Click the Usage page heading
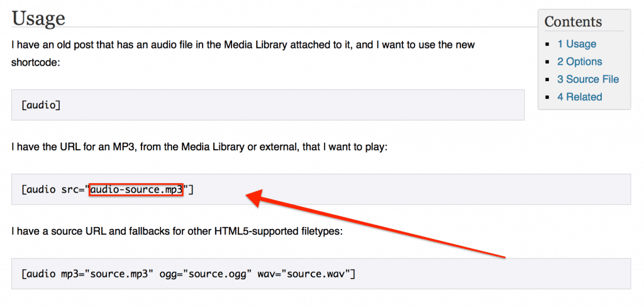The height and width of the screenshot is (307, 644). click(x=38, y=18)
